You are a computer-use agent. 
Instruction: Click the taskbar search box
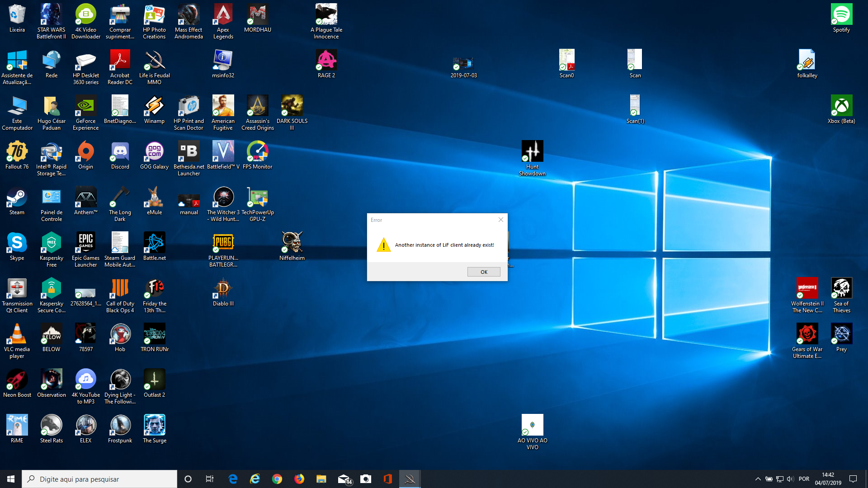pyautogui.click(x=99, y=479)
